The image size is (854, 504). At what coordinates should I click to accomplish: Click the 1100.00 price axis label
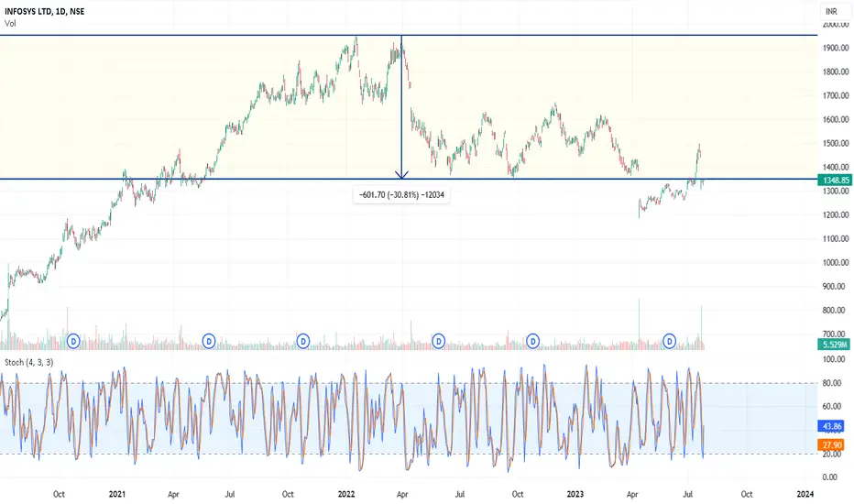(x=836, y=238)
